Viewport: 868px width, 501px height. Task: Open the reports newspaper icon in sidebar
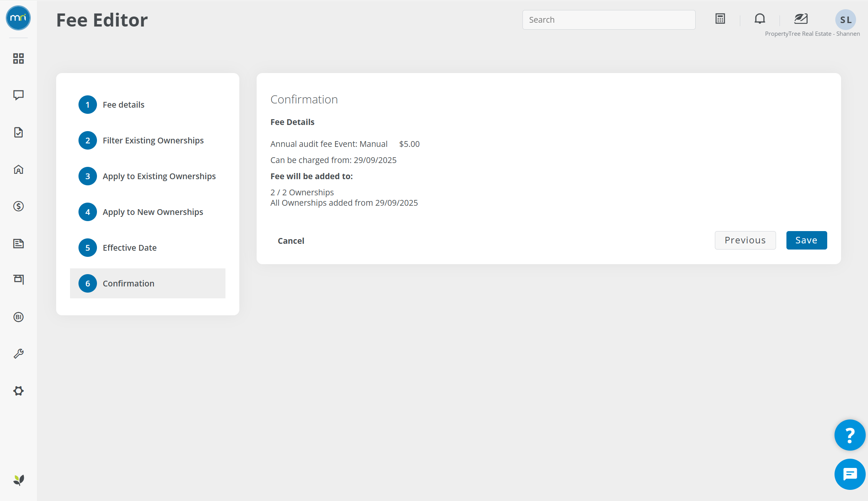18,243
